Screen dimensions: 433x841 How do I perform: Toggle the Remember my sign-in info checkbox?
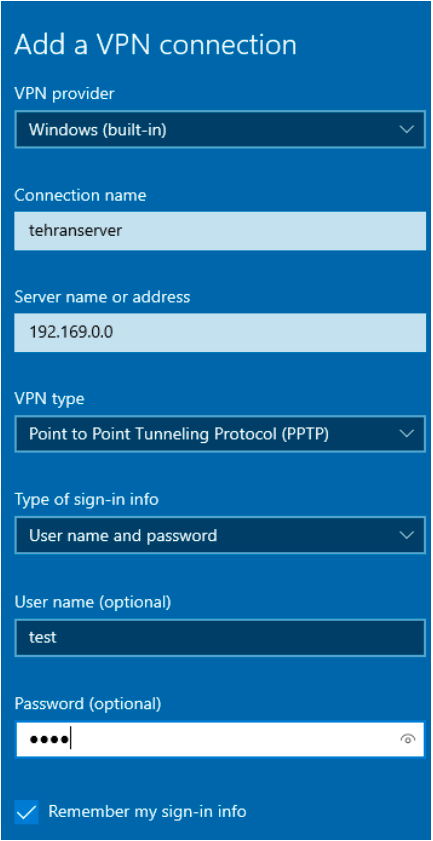[x=26, y=811]
